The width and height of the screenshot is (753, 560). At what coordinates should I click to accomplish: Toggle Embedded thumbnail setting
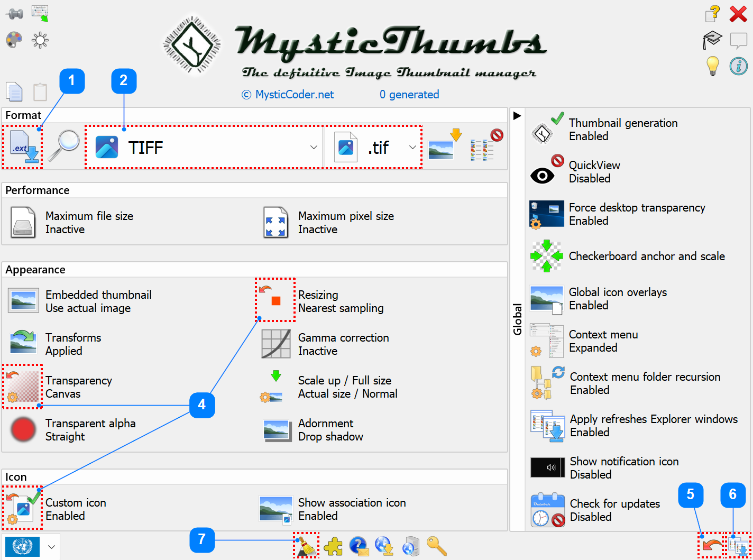pos(79,301)
